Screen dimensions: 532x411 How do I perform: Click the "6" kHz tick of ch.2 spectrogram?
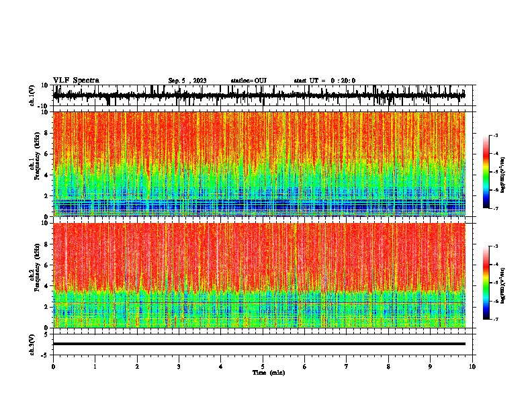click(46, 265)
